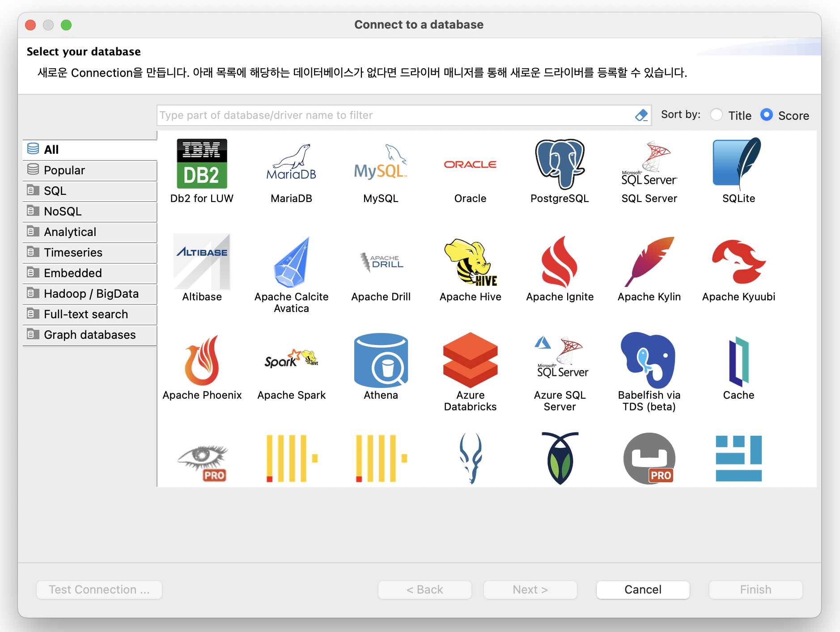Select the Db2 for LUW database icon
Screen dimensions: 840x632
202,164
